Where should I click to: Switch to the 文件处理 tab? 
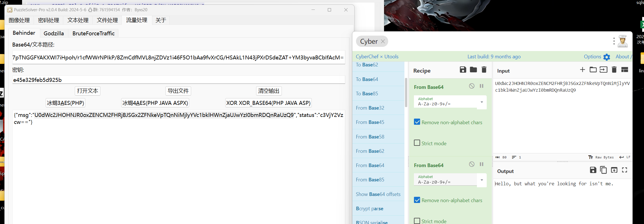[x=107, y=20]
